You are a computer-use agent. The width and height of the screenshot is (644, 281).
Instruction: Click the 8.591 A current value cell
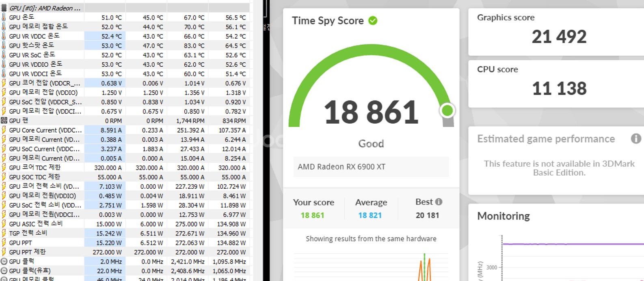[105, 130]
